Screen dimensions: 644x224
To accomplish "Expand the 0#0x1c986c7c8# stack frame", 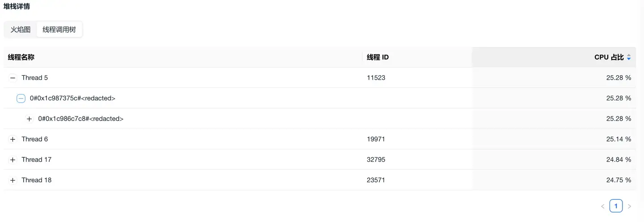I will (x=30, y=119).
